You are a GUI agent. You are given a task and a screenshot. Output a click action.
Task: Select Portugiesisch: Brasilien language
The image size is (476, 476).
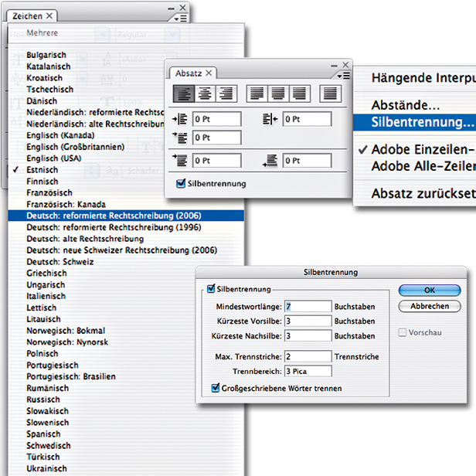point(102,376)
